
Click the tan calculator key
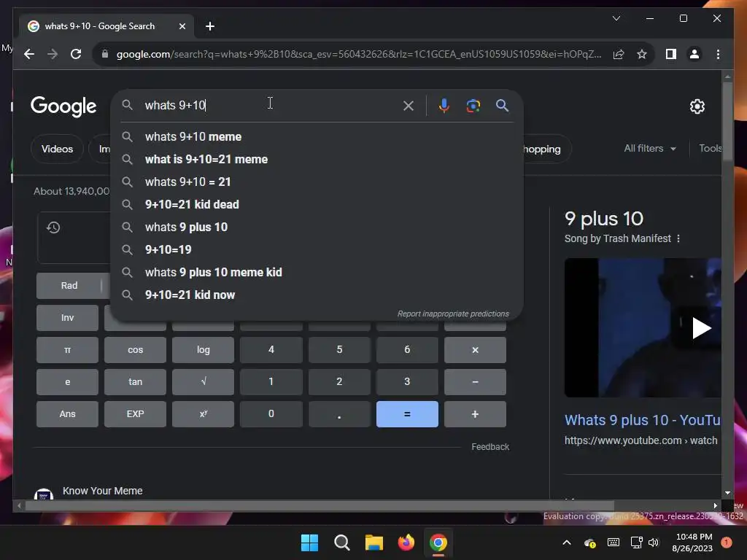pyautogui.click(x=135, y=382)
